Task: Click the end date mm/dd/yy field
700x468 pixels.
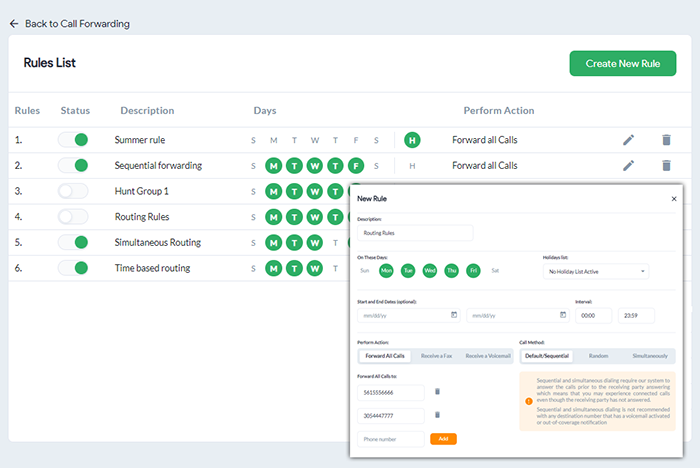Action: pyautogui.click(x=518, y=315)
